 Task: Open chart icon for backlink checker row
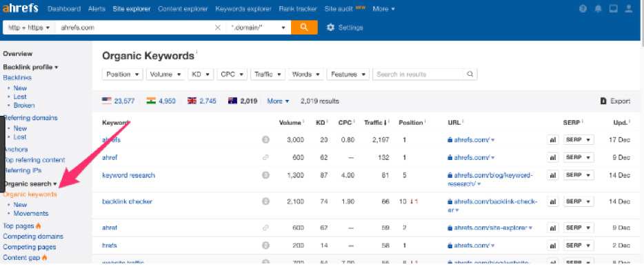click(x=553, y=201)
